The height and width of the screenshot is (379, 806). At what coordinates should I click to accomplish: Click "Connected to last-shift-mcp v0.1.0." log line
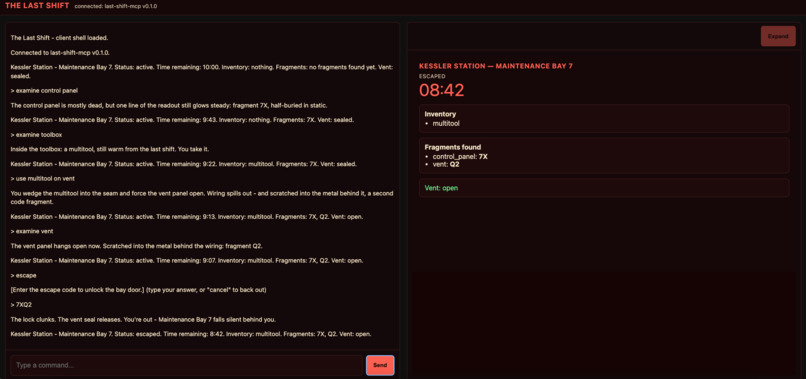[x=60, y=52]
